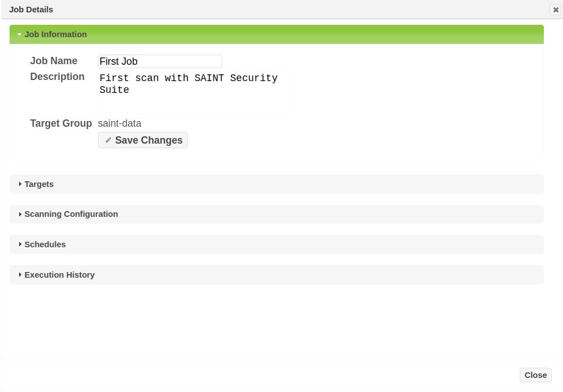Click the arrow icon beside Execution History
The height and width of the screenshot is (392, 563).
click(20, 275)
